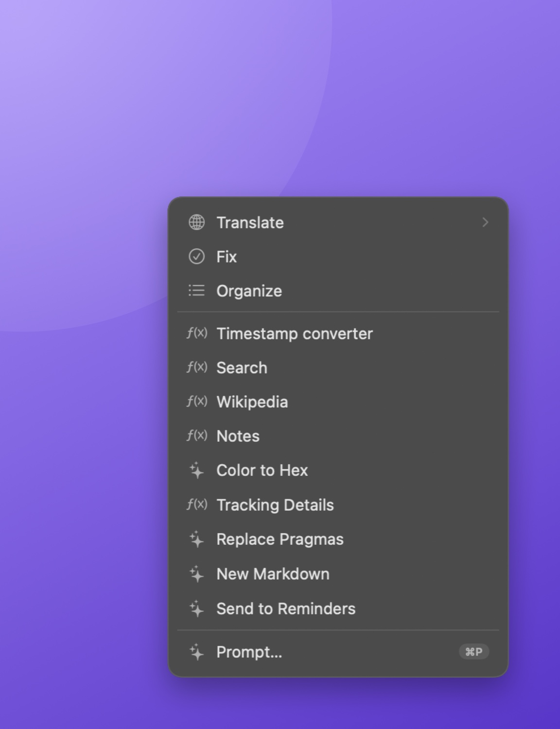The image size is (560, 729).
Task: Select the New Markdown command
Action: [x=338, y=573]
